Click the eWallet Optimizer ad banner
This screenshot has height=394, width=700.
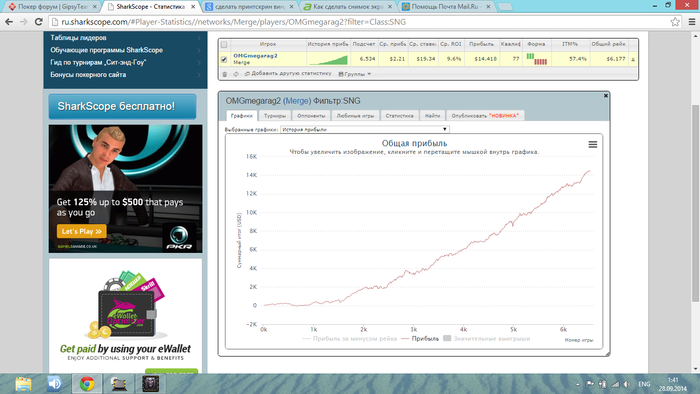click(125, 315)
